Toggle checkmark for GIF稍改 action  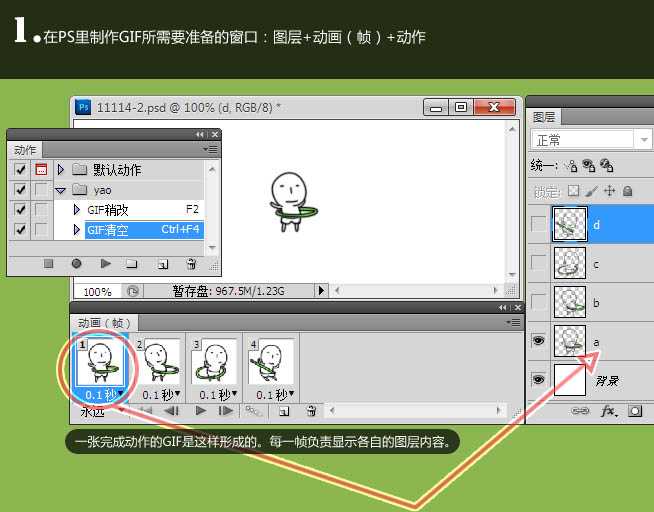20,209
